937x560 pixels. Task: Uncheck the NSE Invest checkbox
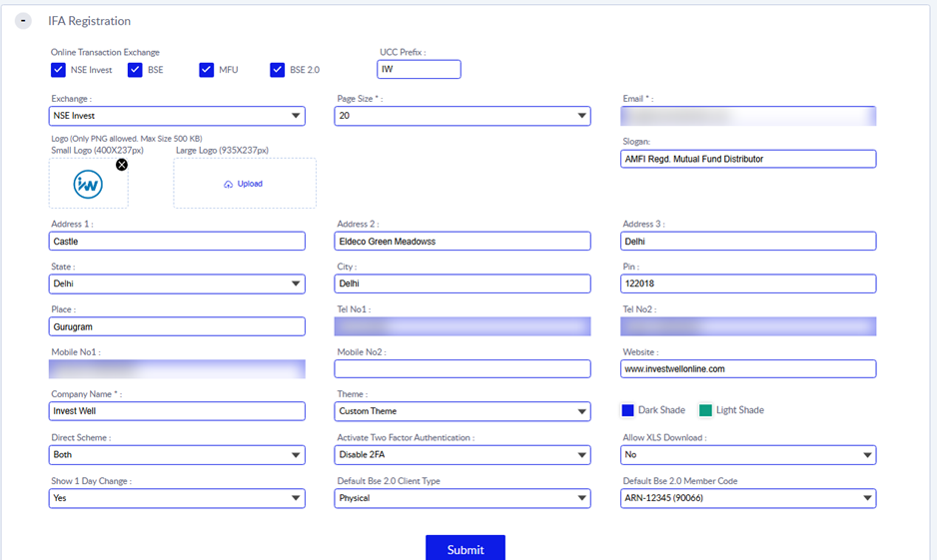58,70
